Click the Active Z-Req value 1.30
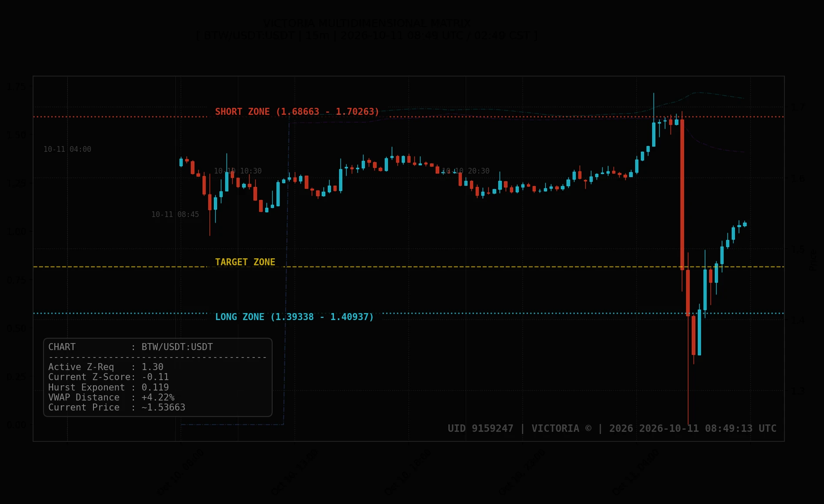 pyautogui.click(x=152, y=367)
